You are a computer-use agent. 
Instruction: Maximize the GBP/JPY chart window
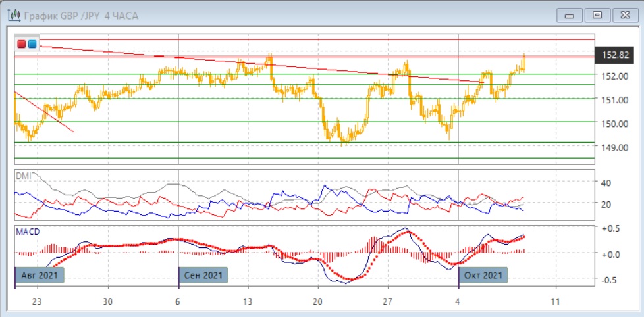597,14
